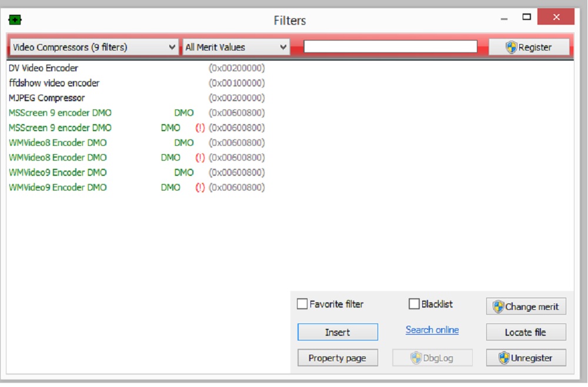This screenshot has height=387, width=588.
Task: Select WMVideo8 Encoder DMO row without warning
Action: pos(137,142)
